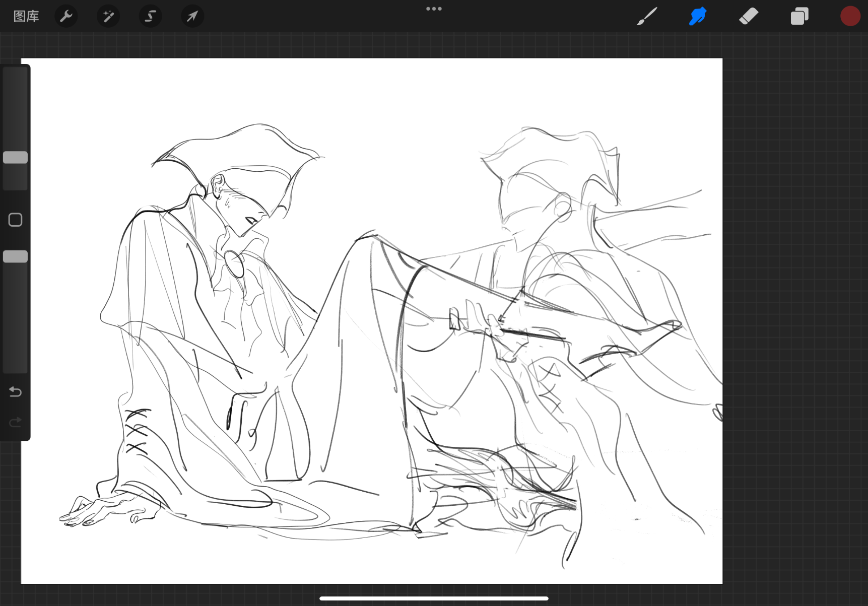Tap the home indicator bar

pos(434,598)
